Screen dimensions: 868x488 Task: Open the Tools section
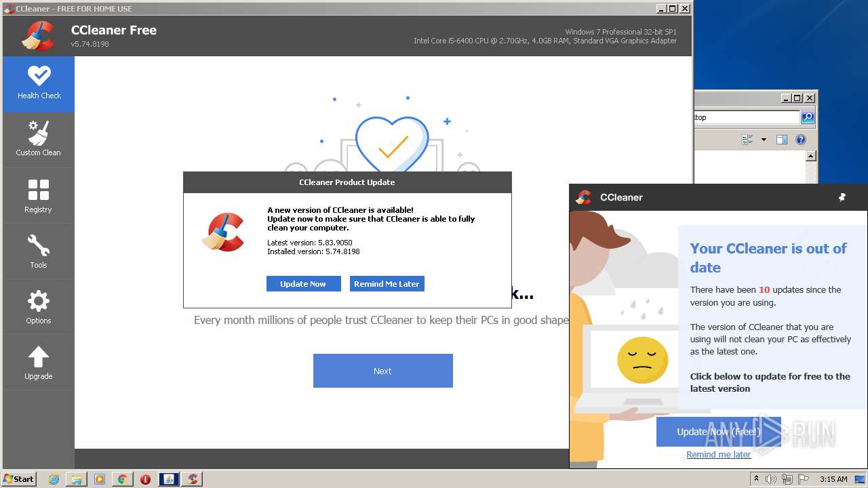coord(39,251)
